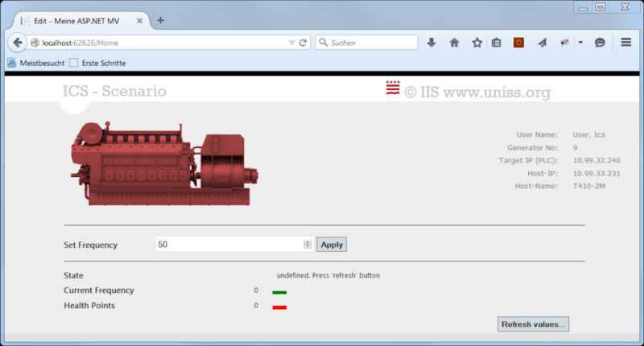
Task: Click the 'Refresh values...' button
Action: [x=534, y=324]
